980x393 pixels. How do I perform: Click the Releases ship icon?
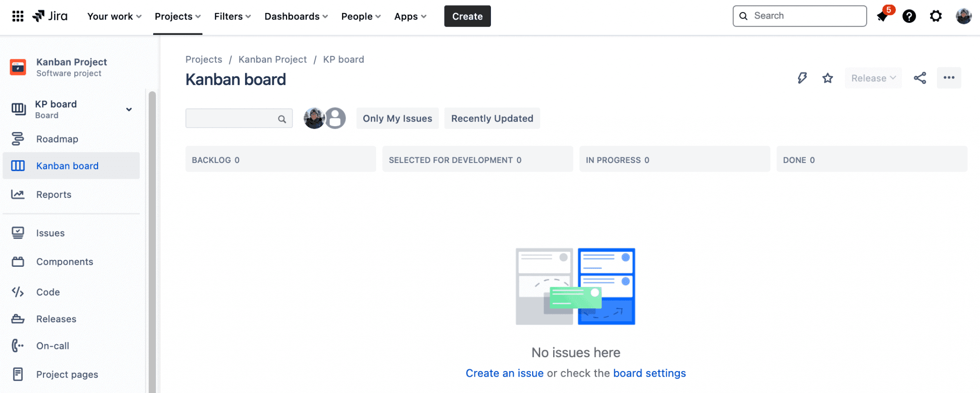18,319
